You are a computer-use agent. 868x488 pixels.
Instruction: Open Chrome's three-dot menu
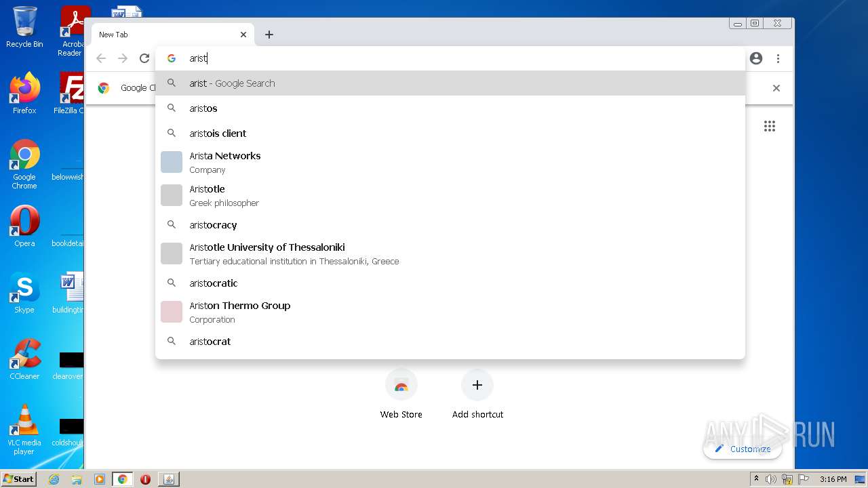coord(778,58)
